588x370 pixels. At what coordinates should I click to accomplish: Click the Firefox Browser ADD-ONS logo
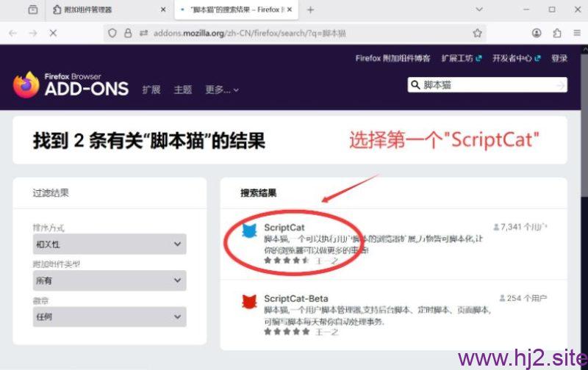coord(71,84)
